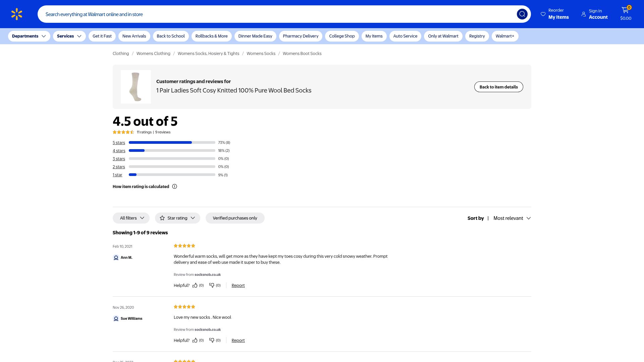Open the All filters dropdown
The width and height of the screenshot is (644, 362).
131,218
